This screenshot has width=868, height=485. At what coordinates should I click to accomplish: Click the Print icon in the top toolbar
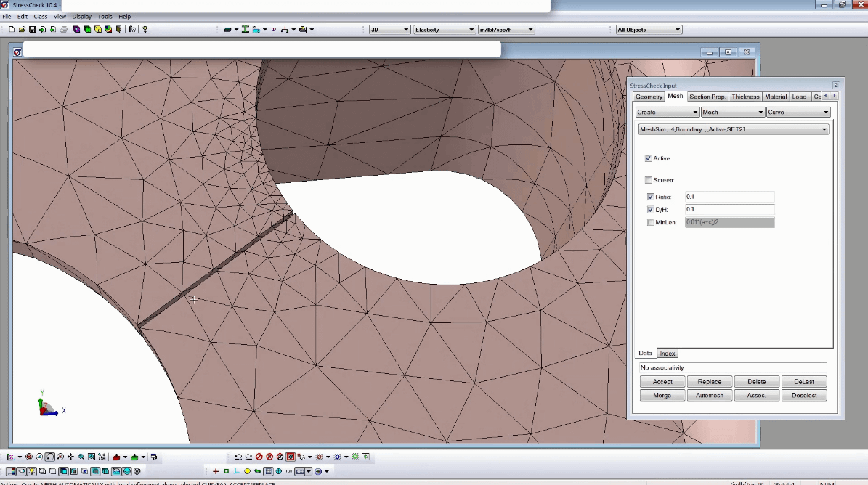(64, 30)
